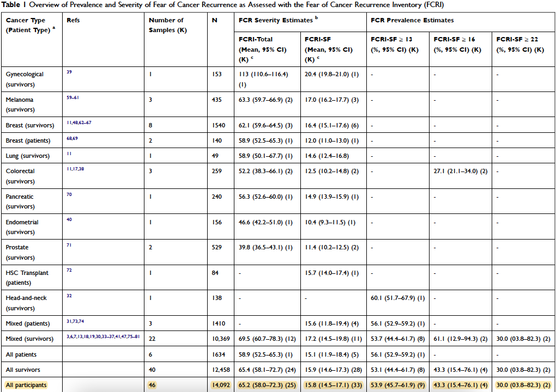Open reference link 59–61 for Melanoma
This screenshot has height=392, width=556.
72,97
